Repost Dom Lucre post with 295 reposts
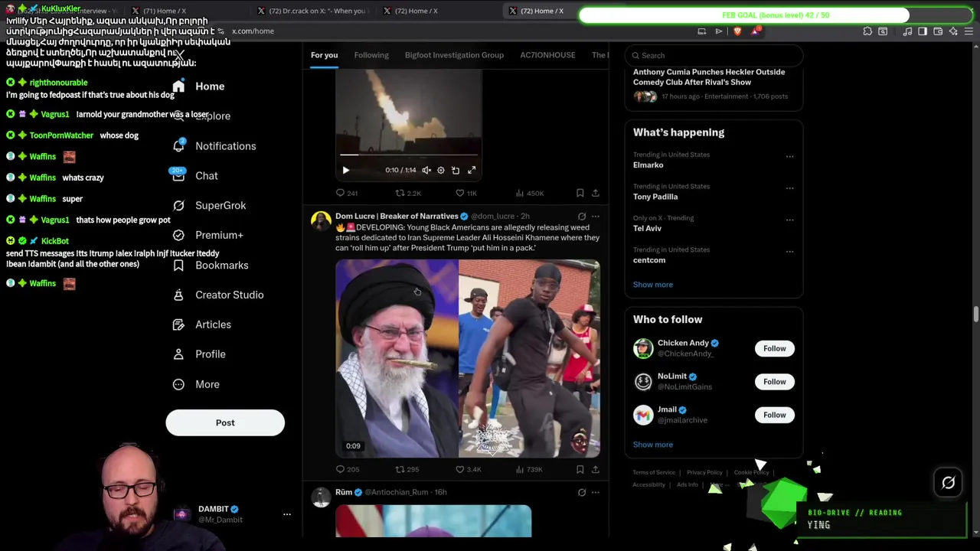The height and width of the screenshot is (551, 980). coord(407,469)
